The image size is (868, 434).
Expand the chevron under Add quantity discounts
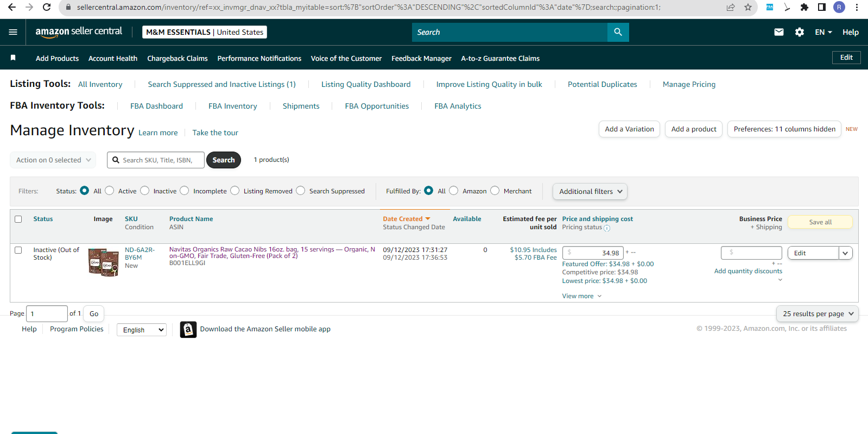tap(780, 280)
